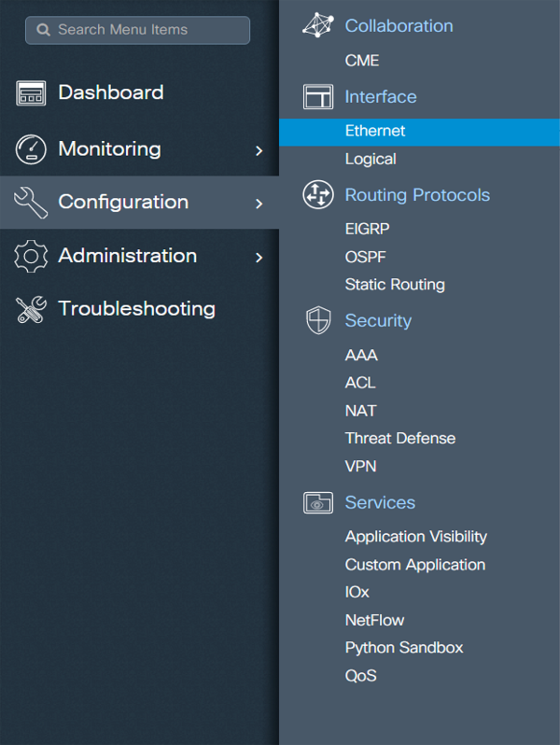Click the Administration gear icon

coord(31,256)
